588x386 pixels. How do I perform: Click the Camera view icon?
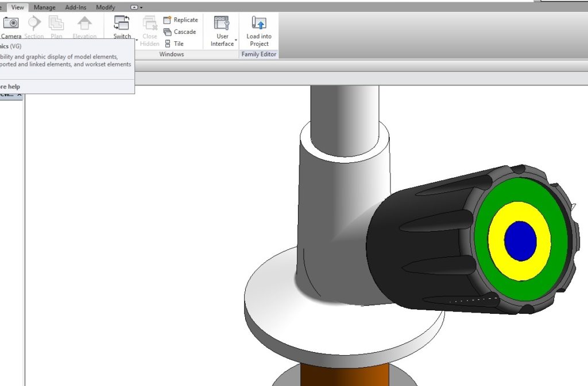pyautogui.click(x=11, y=23)
